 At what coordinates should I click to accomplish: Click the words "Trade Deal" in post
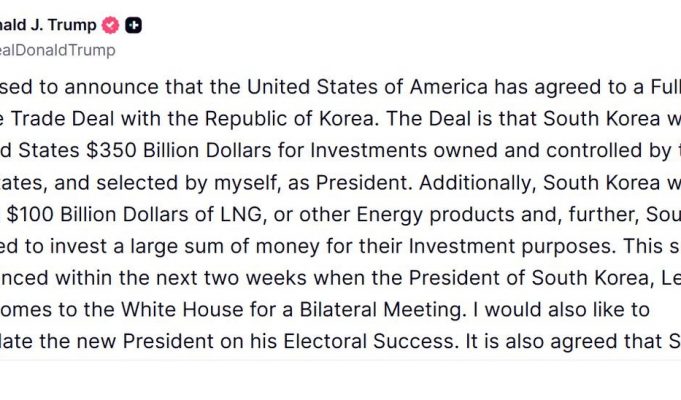(x=63, y=117)
